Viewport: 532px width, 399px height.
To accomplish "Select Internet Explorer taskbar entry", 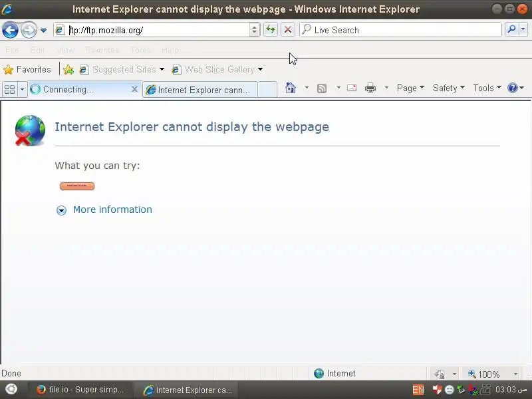I will click(188, 390).
